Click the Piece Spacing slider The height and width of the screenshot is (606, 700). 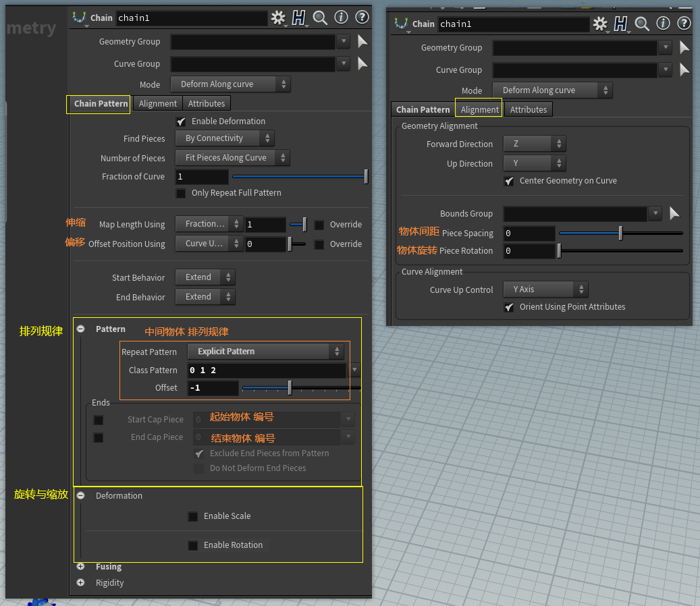(x=620, y=233)
